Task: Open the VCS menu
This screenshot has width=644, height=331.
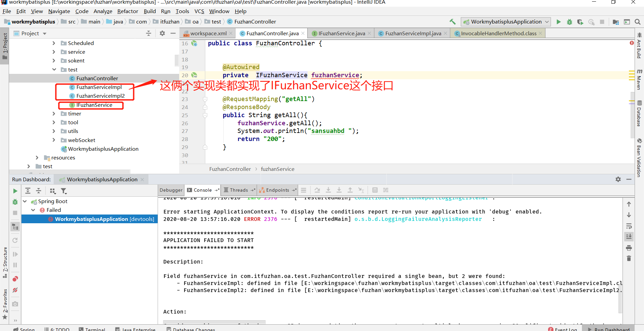Action: 199,11
